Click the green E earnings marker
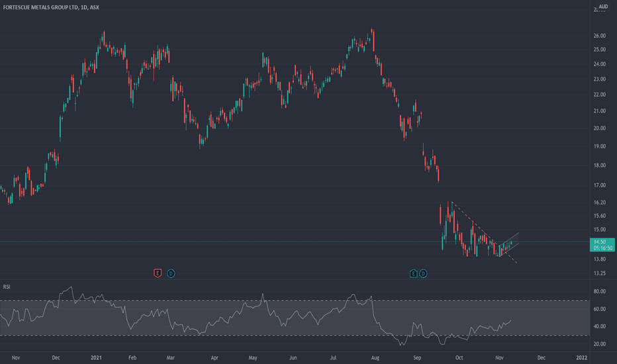Viewport: 617px width, 364px height. tap(413, 273)
